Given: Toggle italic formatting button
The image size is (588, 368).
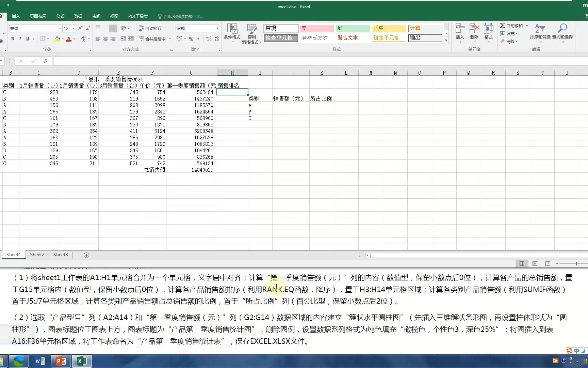Looking at the screenshot, I should click(x=20, y=39).
